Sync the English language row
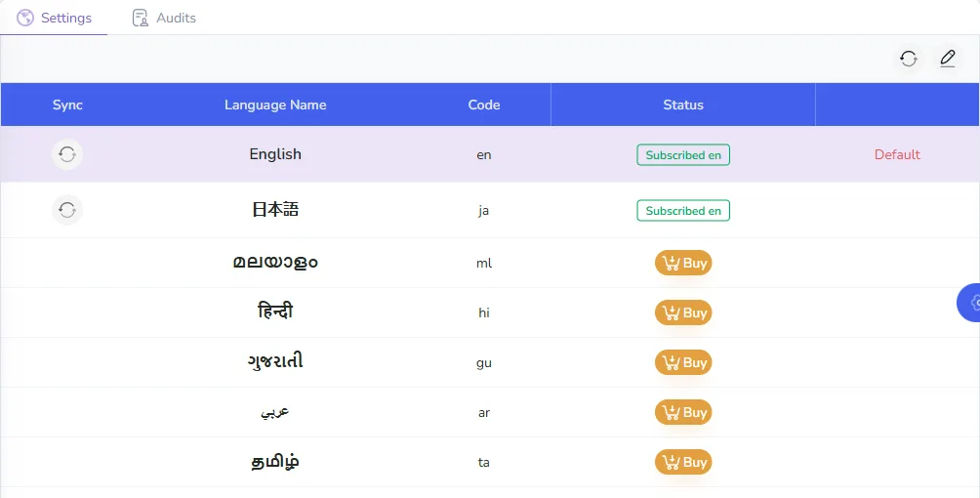The height and width of the screenshot is (498, 980). pyautogui.click(x=67, y=154)
